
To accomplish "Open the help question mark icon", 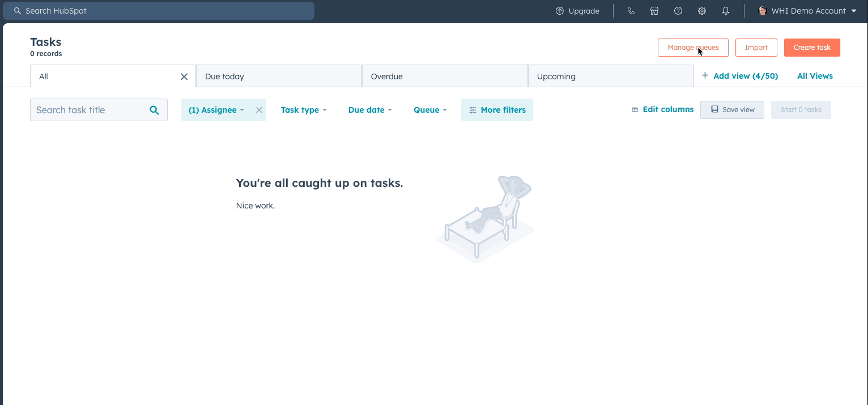I will [678, 11].
